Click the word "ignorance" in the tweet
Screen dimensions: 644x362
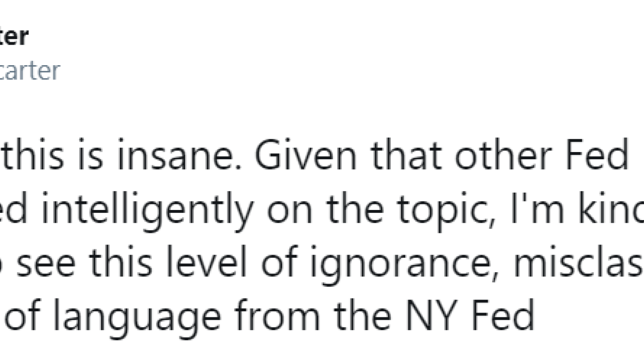click(399, 263)
